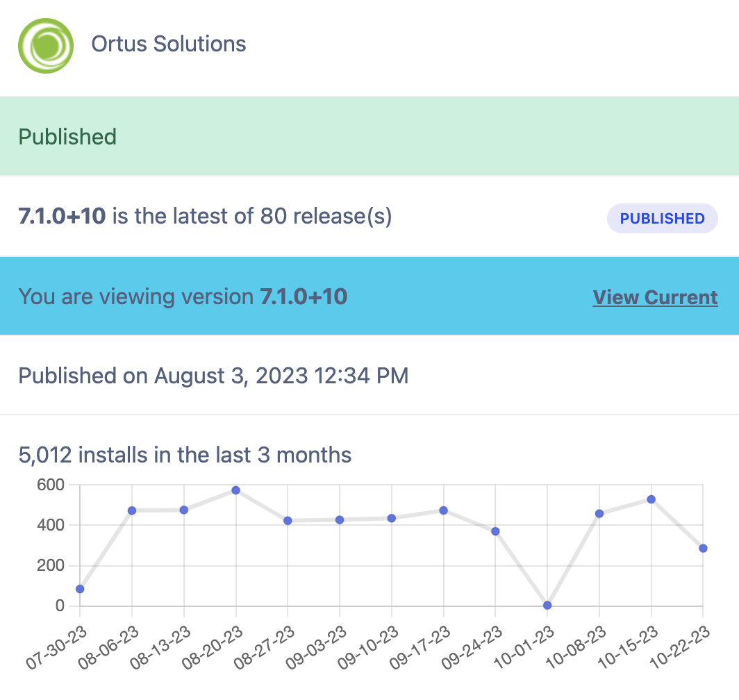Select the 09-24-23 chart data point
Viewport: 739px width, 700px height.
coord(495,531)
